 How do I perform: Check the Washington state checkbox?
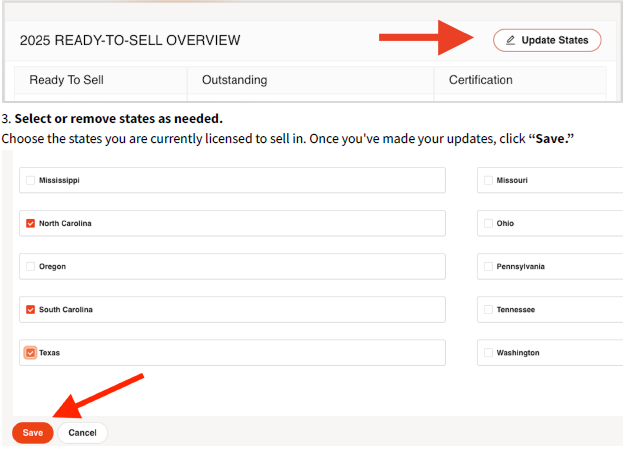(x=488, y=353)
